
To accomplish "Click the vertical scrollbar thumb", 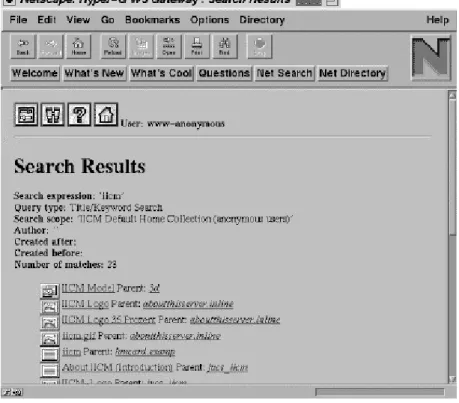I will coord(452,168).
